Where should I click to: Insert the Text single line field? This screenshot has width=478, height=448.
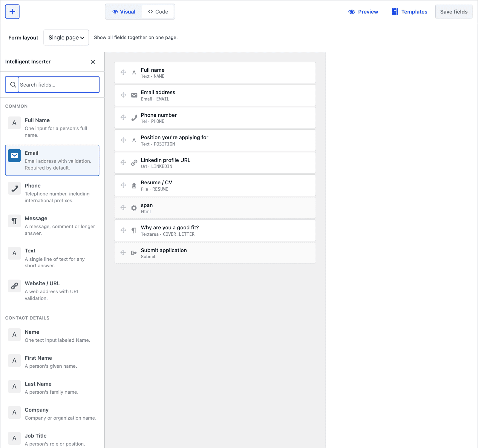click(52, 258)
